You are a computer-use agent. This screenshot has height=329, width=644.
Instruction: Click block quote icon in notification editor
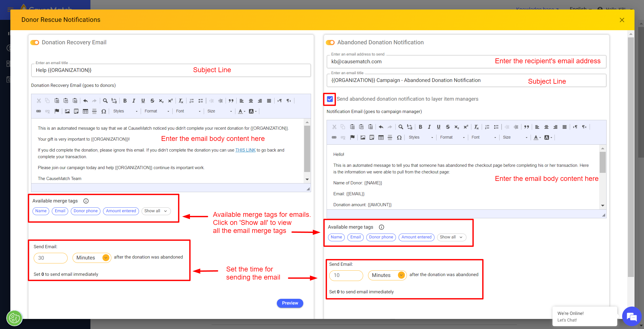(x=526, y=127)
